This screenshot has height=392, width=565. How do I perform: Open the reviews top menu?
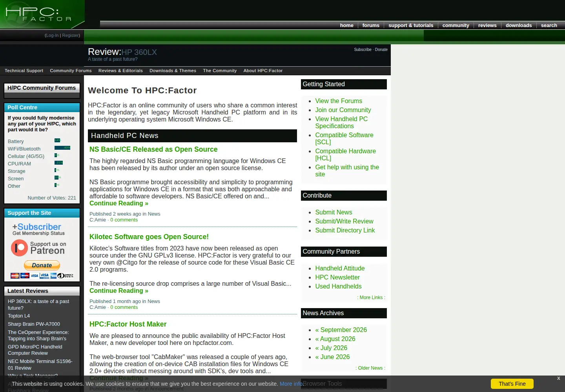coord(487,25)
